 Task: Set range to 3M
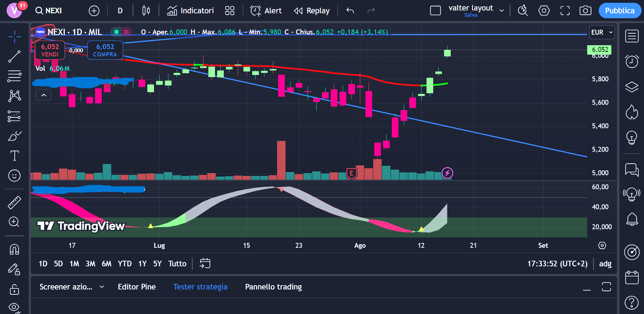coord(90,264)
